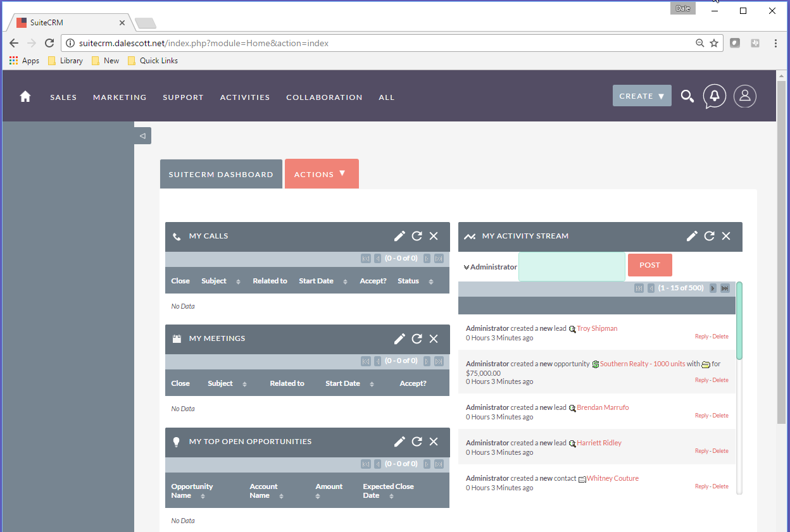The width and height of the screenshot is (790, 532).
Task: Open Chrome's three-dot menu
Action: tap(775, 43)
